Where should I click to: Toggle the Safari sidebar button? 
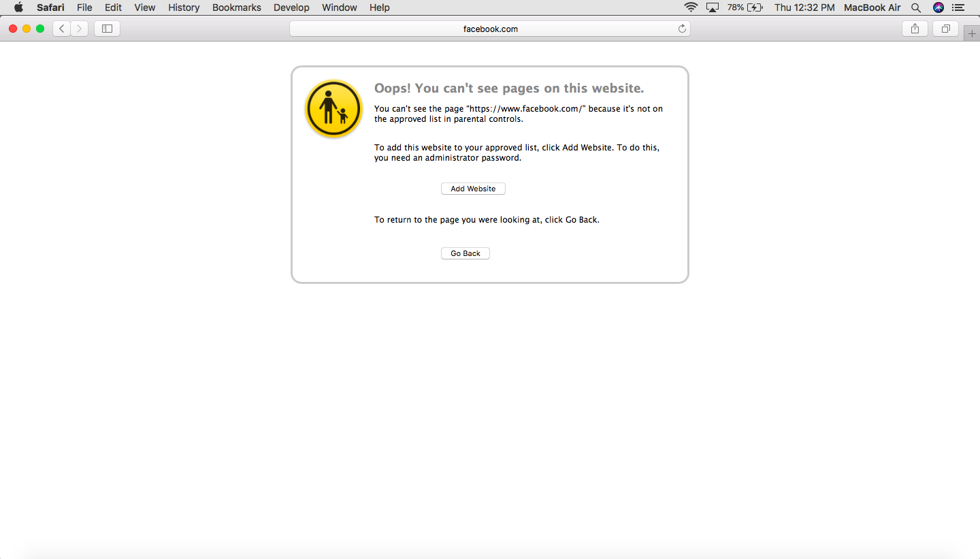pyautogui.click(x=107, y=29)
